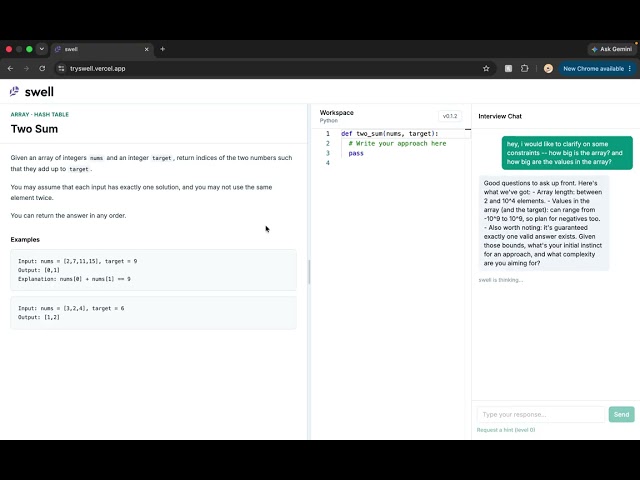Open the Chrome three-dot menu

click(x=630, y=69)
